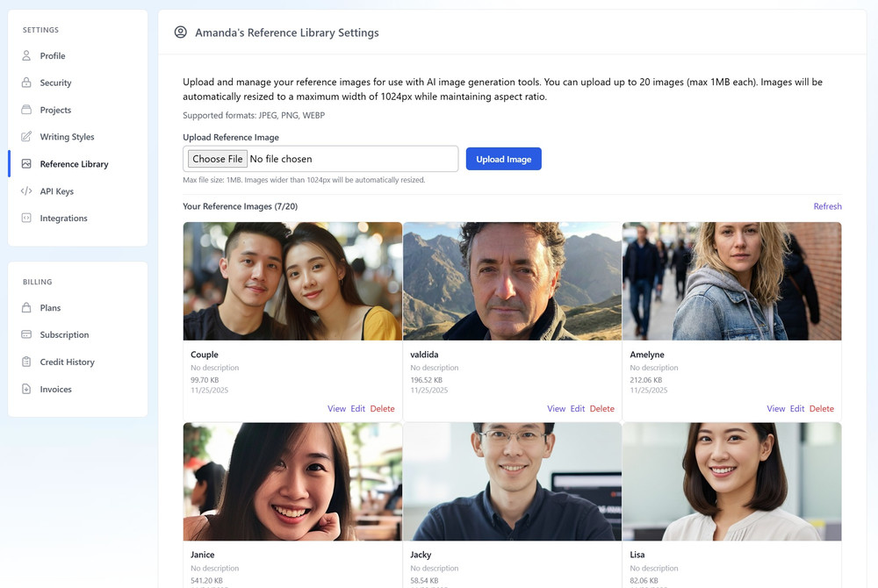
Task: Click the 'Couple' image title
Action: (x=205, y=355)
